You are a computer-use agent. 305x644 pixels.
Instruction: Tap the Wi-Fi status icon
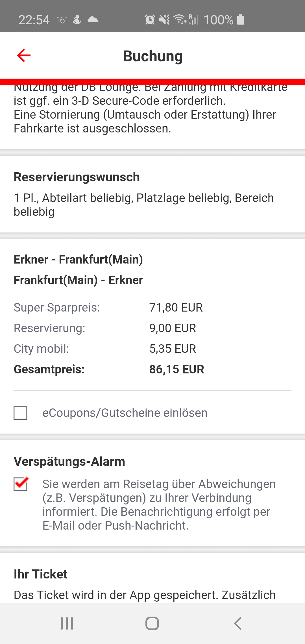180,20
